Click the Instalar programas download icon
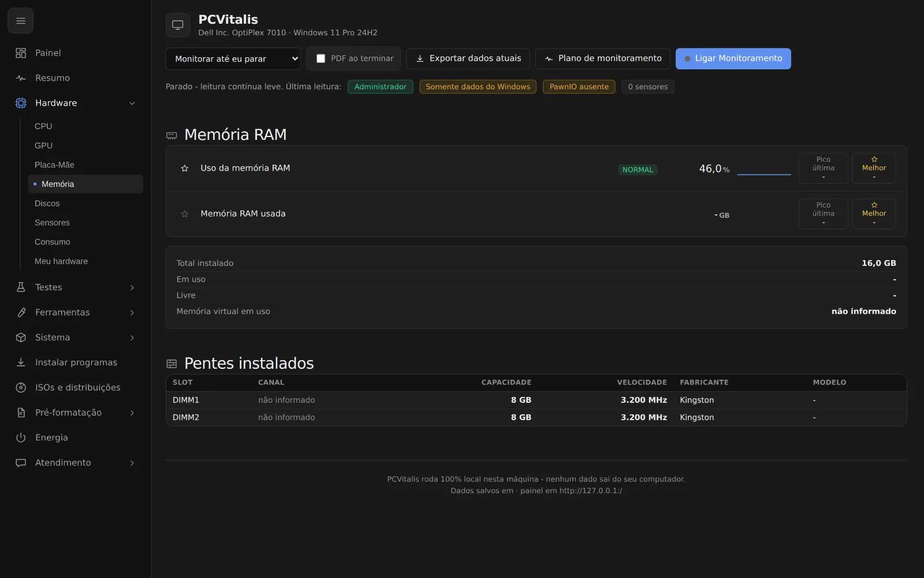The height and width of the screenshot is (578, 924). [x=21, y=362]
